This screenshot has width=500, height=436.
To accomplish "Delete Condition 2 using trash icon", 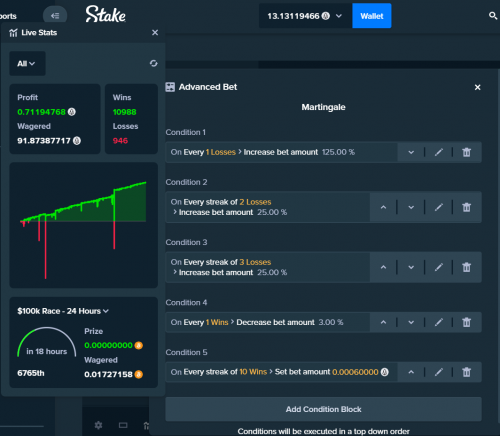I will [x=466, y=207].
